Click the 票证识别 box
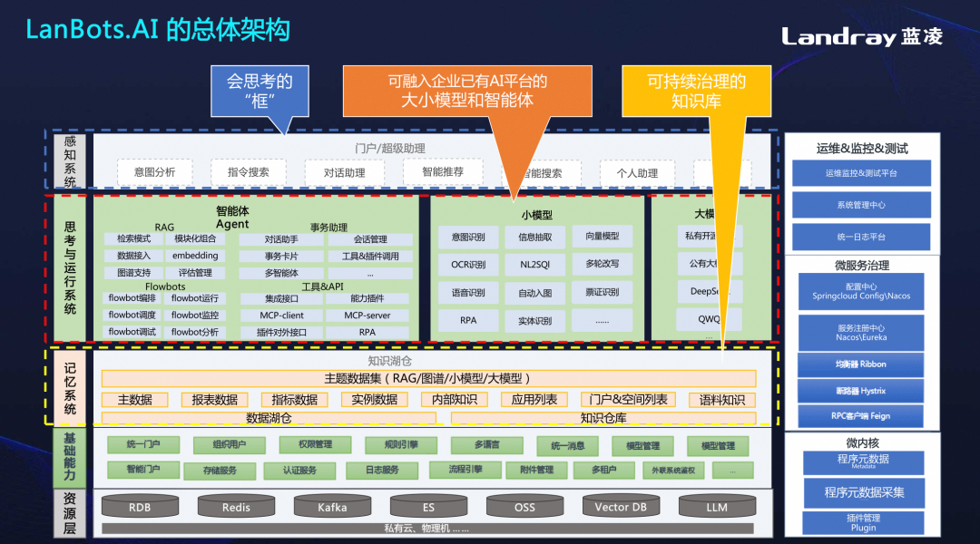Screen dimensions: 980x544 602,292
